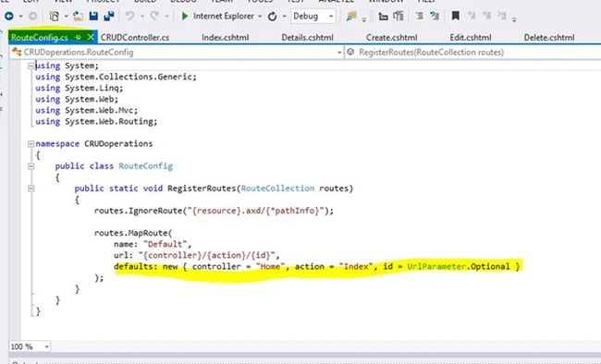Click the Save All icon

coord(109,16)
